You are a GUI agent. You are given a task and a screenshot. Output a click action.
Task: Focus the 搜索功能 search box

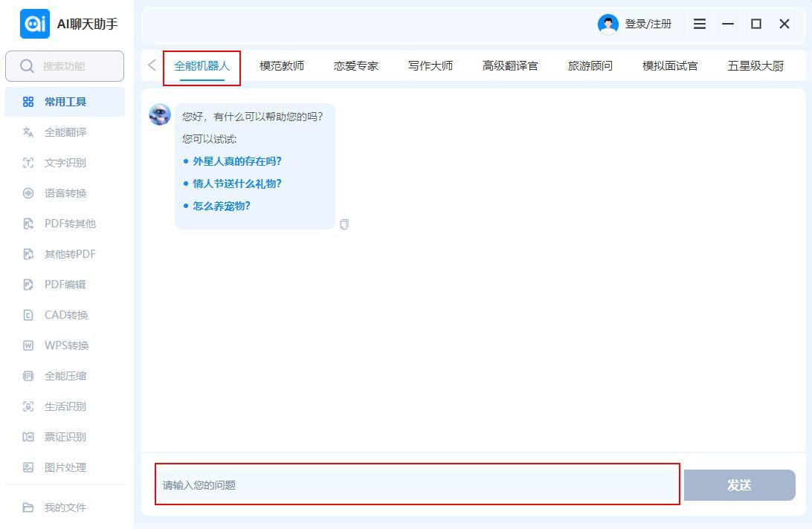(65, 66)
